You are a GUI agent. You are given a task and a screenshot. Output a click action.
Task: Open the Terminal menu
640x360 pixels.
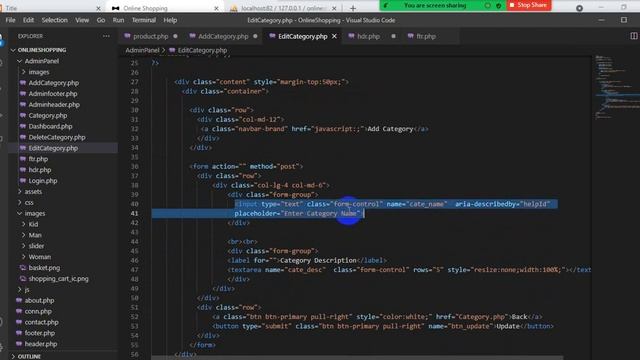[144, 20]
